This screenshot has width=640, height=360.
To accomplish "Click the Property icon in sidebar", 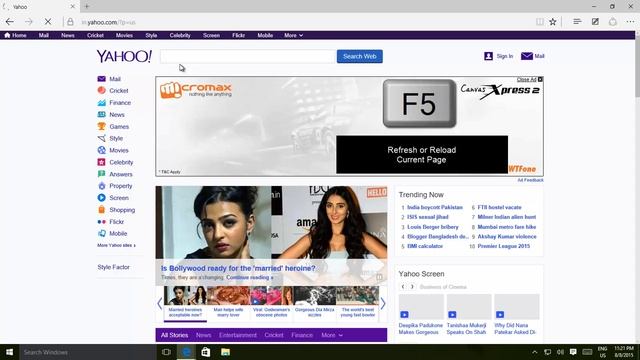I will click(x=102, y=186).
